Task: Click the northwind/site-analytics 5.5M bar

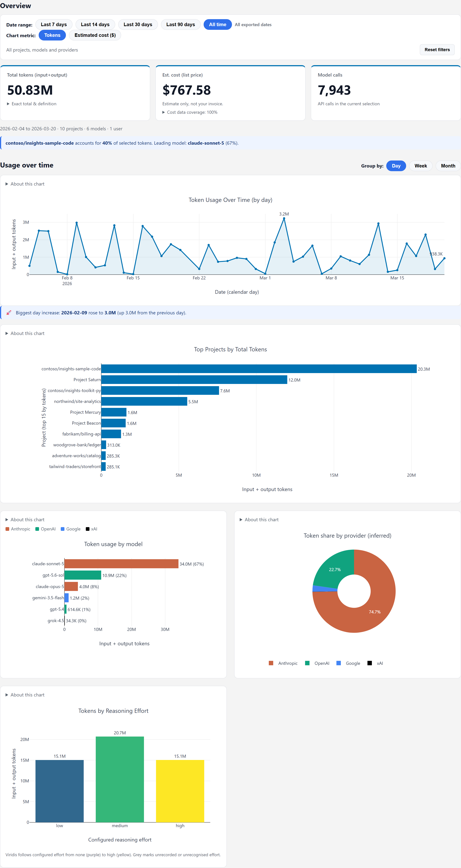Action: click(144, 401)
